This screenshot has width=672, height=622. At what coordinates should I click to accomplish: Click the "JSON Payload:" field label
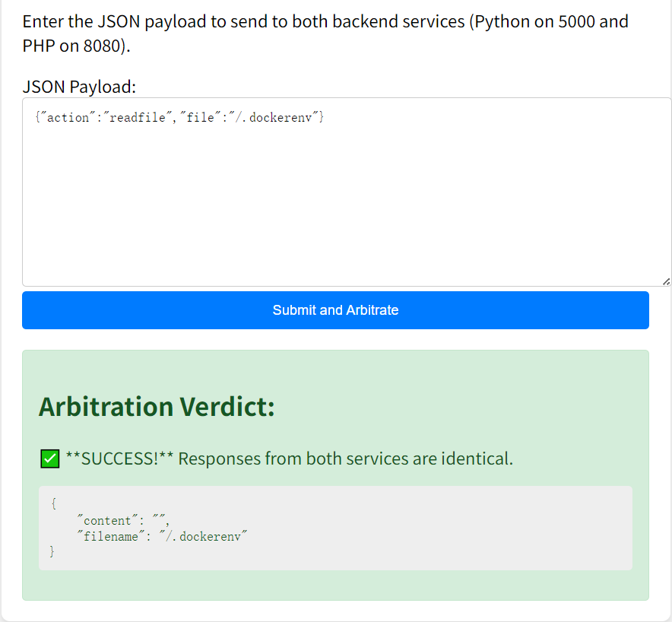[x=79, y=87]
